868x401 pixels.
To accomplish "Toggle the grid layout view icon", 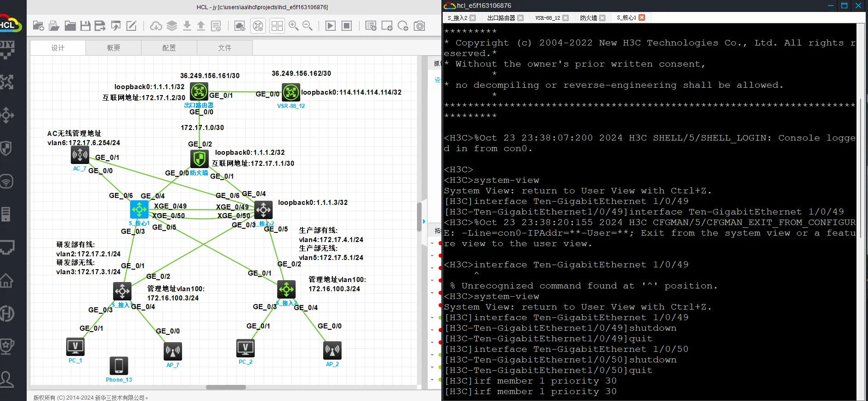I will point(277,26).
